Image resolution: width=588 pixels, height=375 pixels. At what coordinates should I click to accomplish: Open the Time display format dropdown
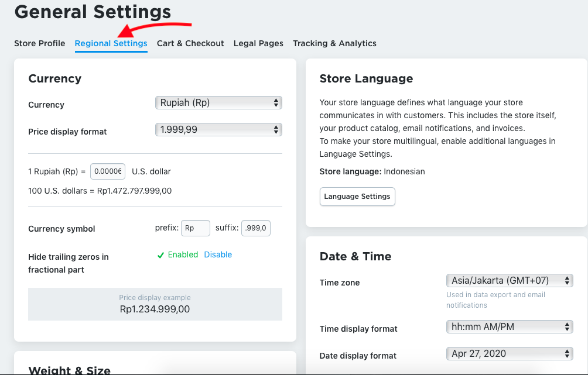509,326
